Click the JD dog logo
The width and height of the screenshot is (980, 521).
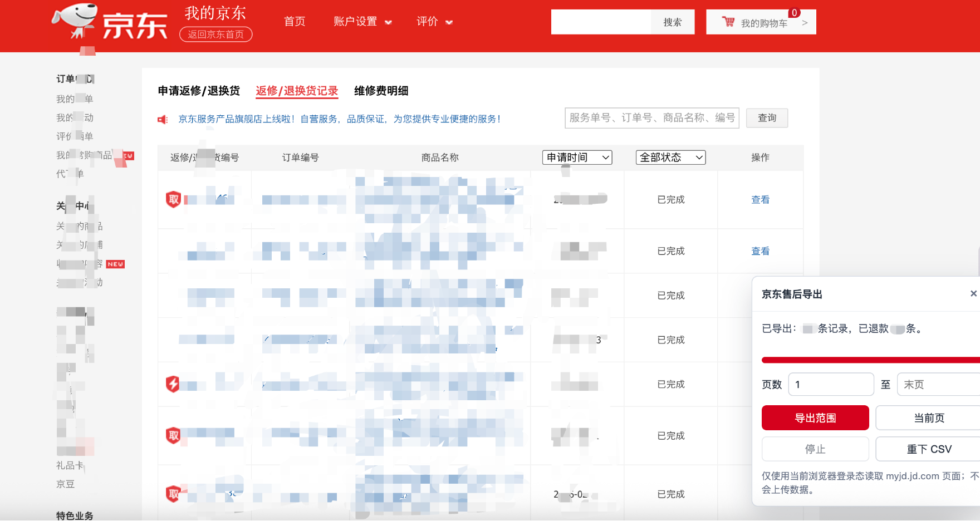tap(75, 21)
